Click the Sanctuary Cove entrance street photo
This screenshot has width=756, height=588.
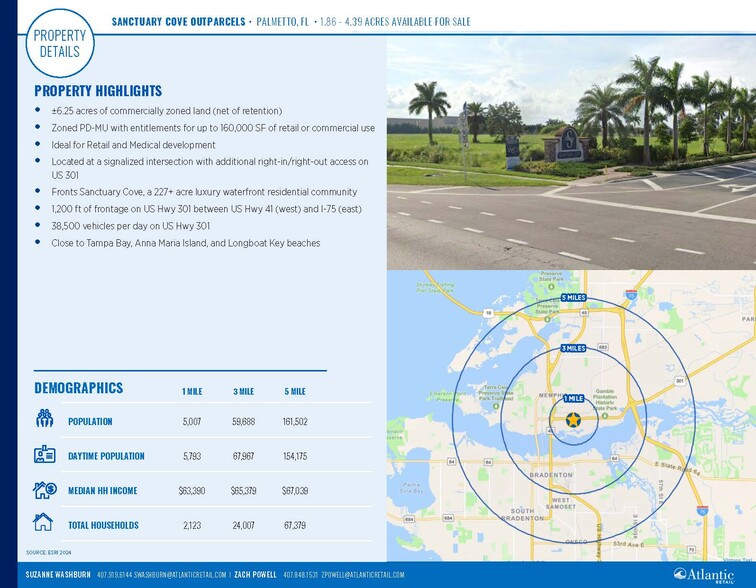pos(570,150)
